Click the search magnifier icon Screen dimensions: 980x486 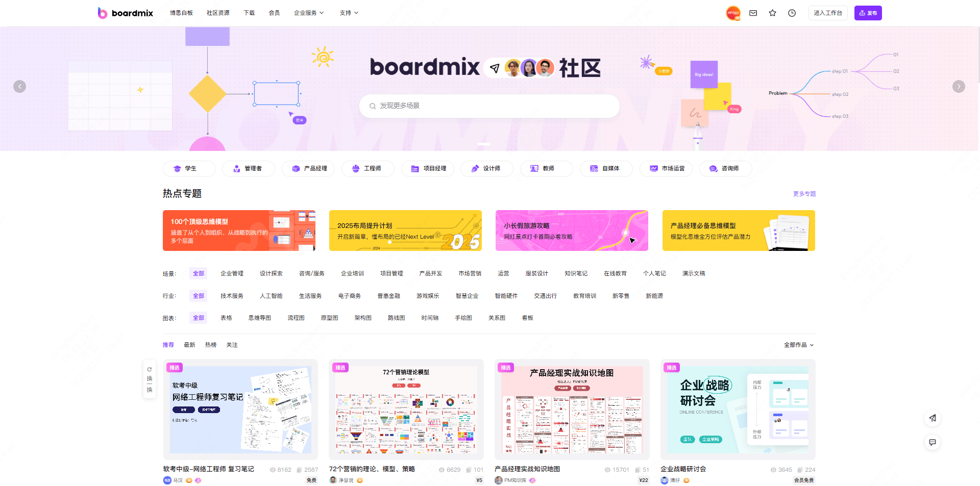point(373,106)
